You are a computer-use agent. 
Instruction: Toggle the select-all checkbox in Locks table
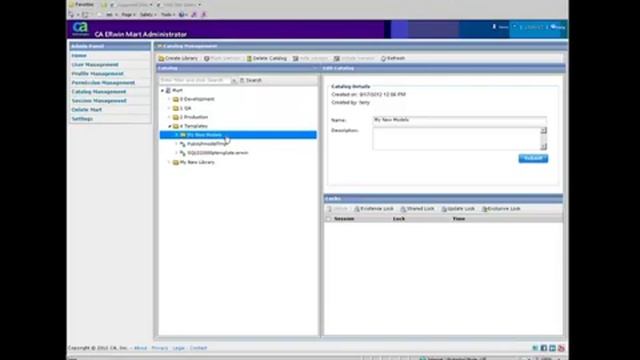pyautogui.click(x=329, y=219)
